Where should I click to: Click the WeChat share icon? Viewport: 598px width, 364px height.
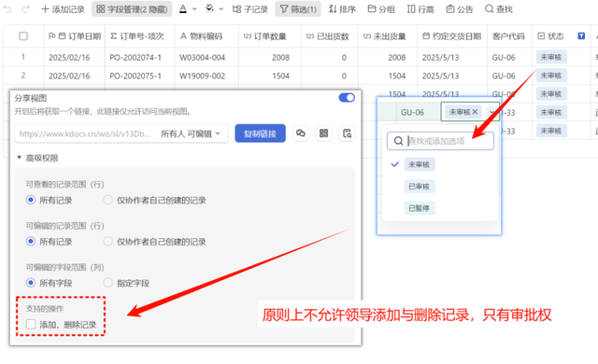point(301,133)
